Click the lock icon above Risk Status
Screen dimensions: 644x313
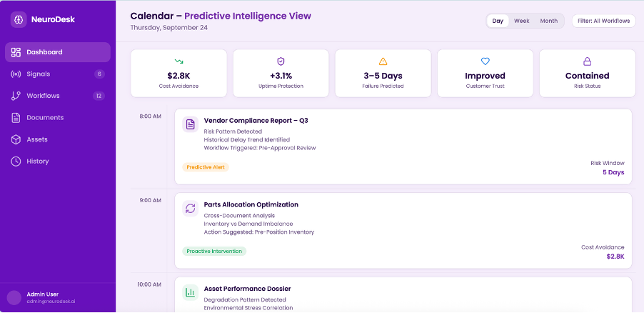587,61
